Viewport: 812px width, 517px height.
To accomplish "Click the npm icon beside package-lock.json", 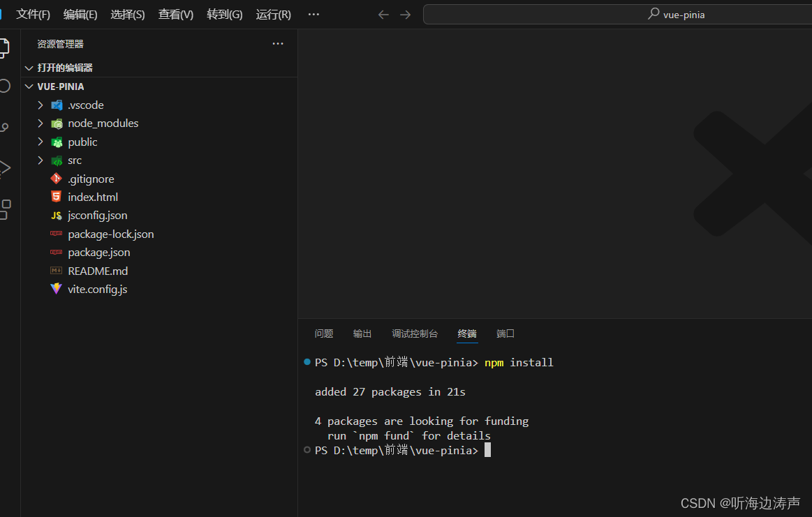I will tap(56, 234).
